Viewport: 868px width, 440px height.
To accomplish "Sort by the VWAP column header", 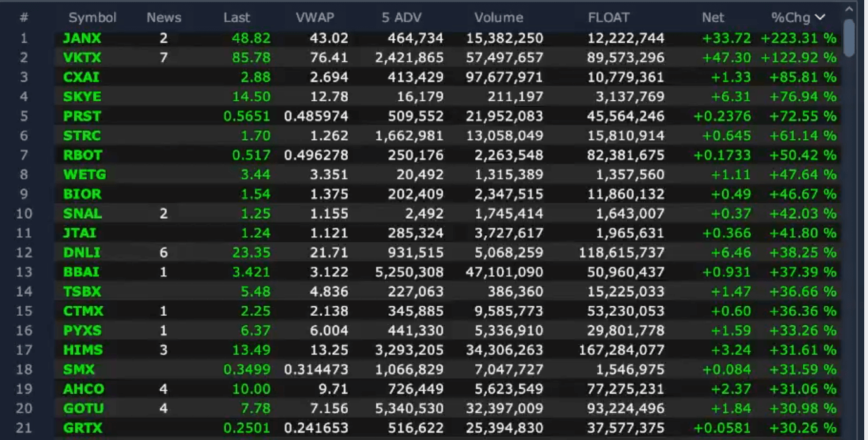I will (314, 18).
